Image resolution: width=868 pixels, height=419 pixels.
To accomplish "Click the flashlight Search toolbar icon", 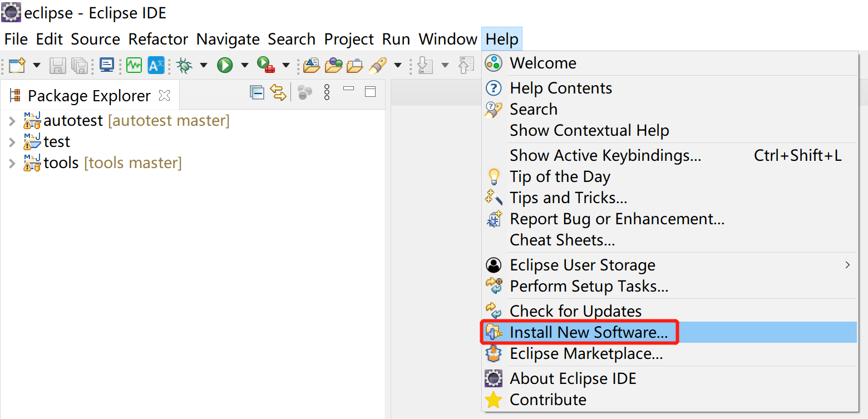I will 378,65.
